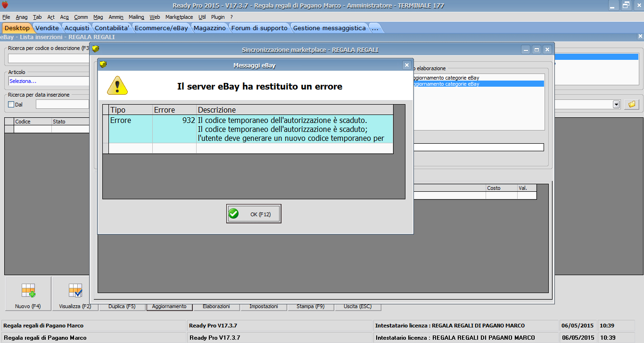Click the Messaggi eBay title bar icon
The width and height of the screenshot is (644, 343).
coord(103,65)
